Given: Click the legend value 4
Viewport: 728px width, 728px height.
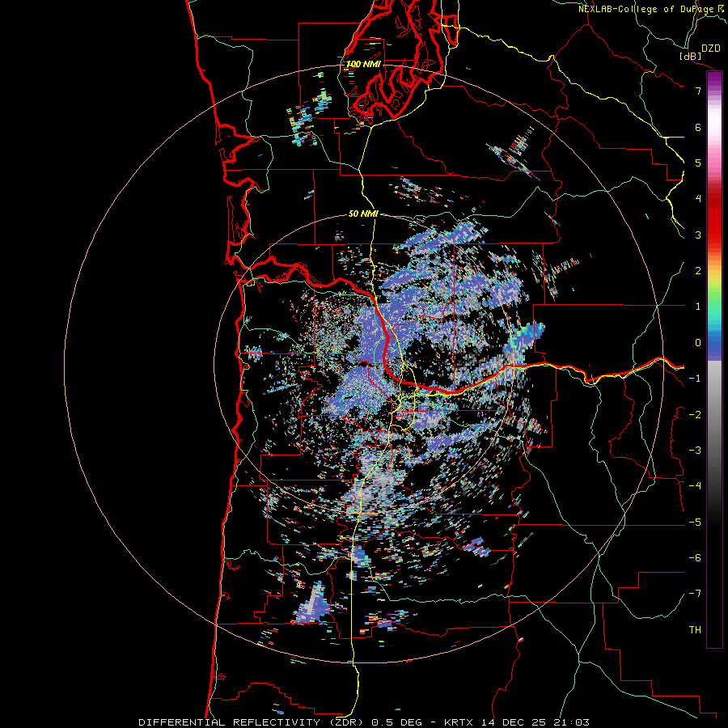Looking at the screenshot, I should point(698,199).
